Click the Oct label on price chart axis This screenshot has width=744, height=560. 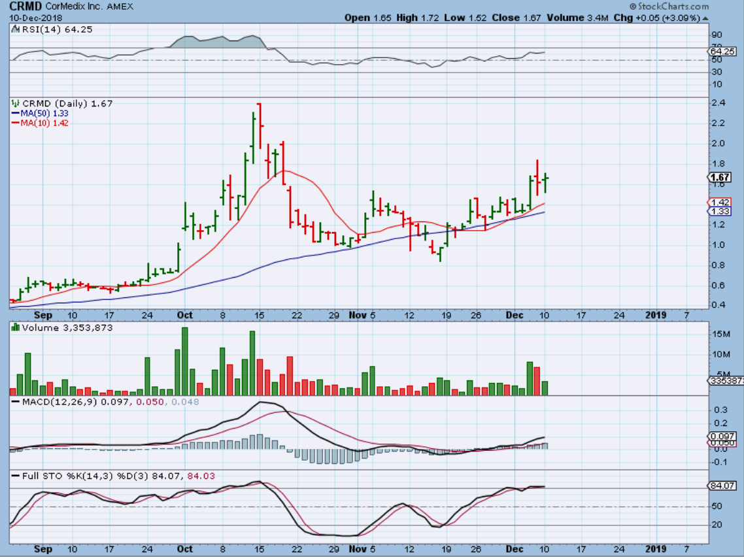pos(184,316)
